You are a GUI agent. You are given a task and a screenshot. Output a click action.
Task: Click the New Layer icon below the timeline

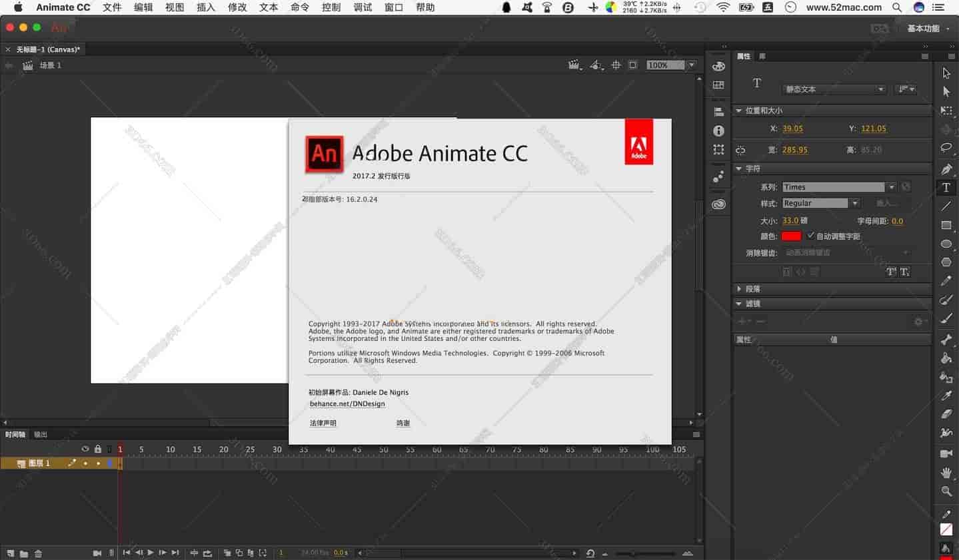11,553
